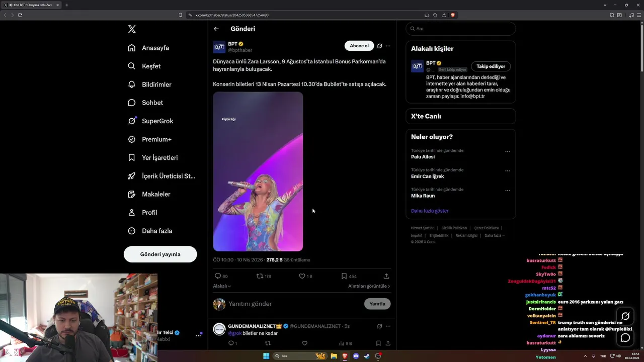Click address bar URL
Viewport: 644px width, 362px height.
tap(232, 15)
